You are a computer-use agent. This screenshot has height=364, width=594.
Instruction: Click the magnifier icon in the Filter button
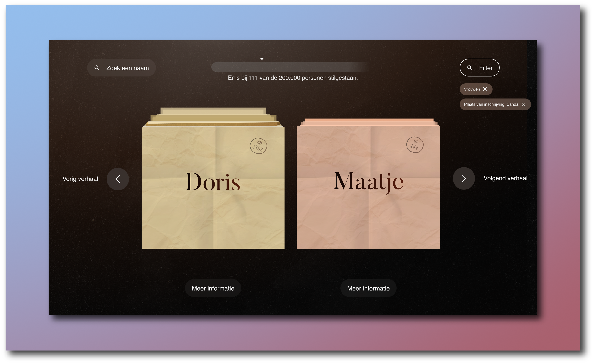pyautogui.click(x=469, y=68)
